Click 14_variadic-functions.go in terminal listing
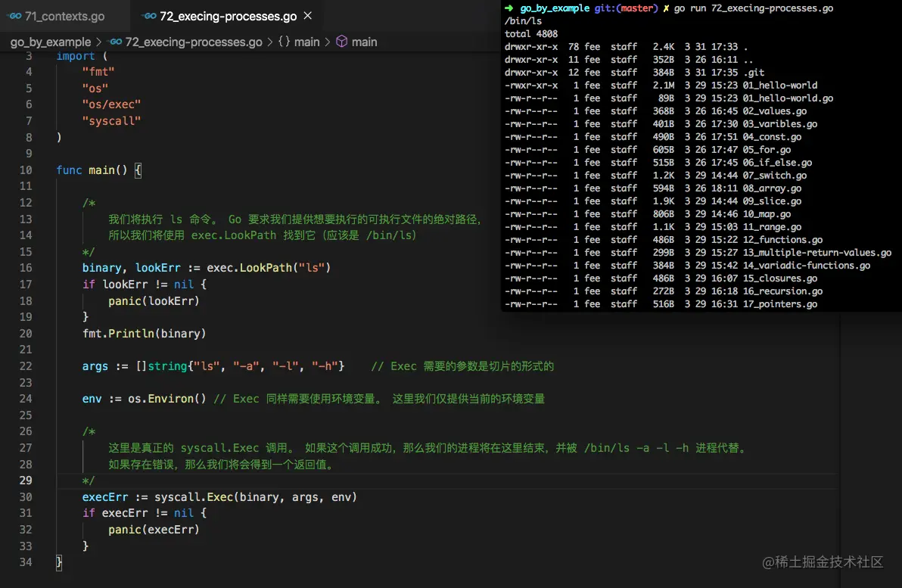 click(x=806, y=266)
